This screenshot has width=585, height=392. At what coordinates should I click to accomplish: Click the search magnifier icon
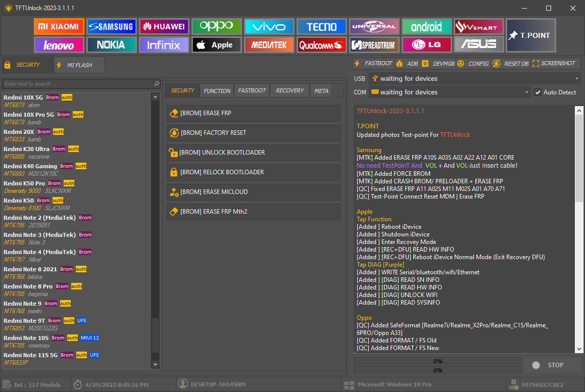coord(157,84)
